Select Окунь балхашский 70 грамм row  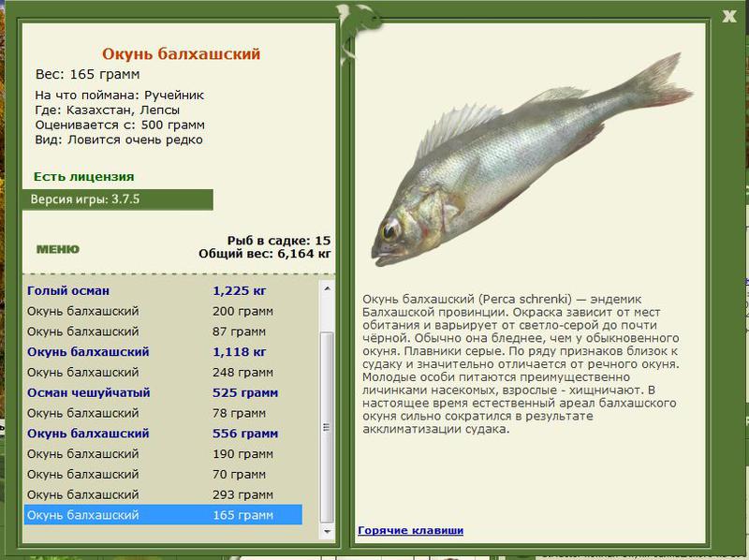pos(163,475)
